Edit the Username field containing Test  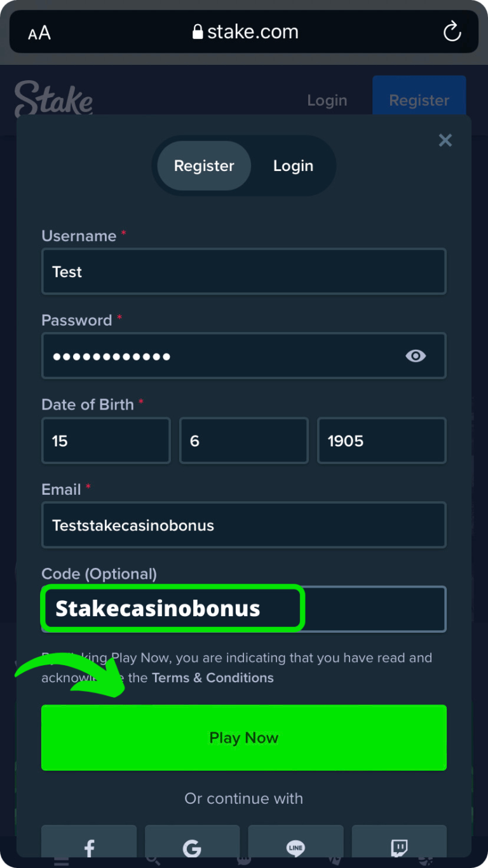(x=244, y=272)
